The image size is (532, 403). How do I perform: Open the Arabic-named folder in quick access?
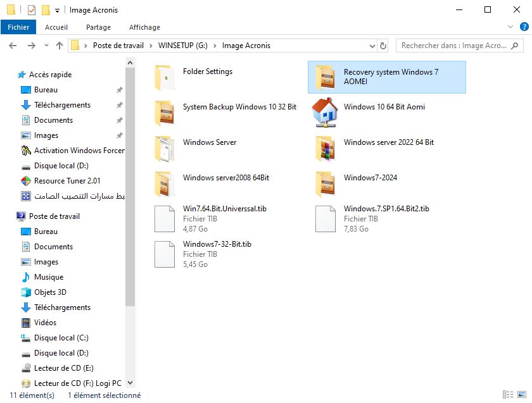coord(79,196)
